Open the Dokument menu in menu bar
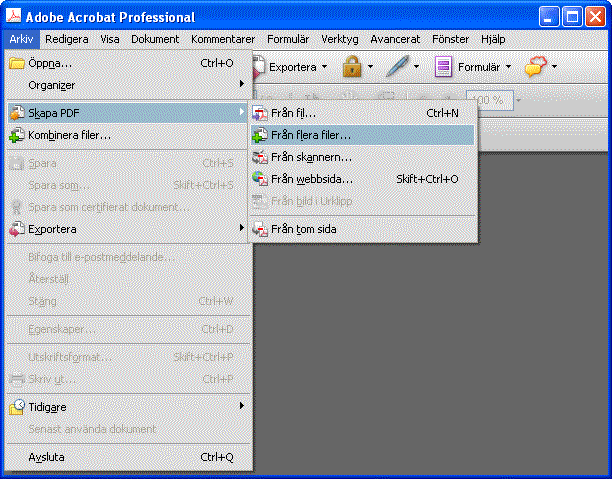 (x=155, y=39)
